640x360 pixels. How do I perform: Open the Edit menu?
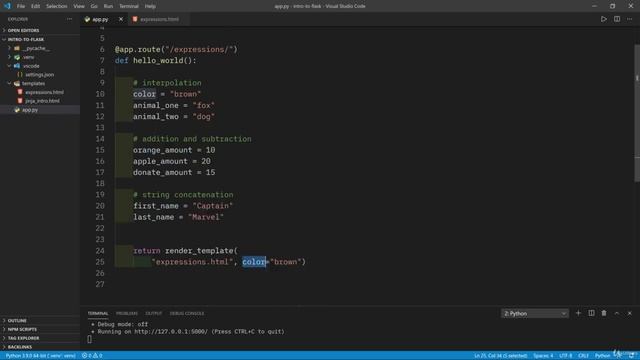[x=36, y=6]
